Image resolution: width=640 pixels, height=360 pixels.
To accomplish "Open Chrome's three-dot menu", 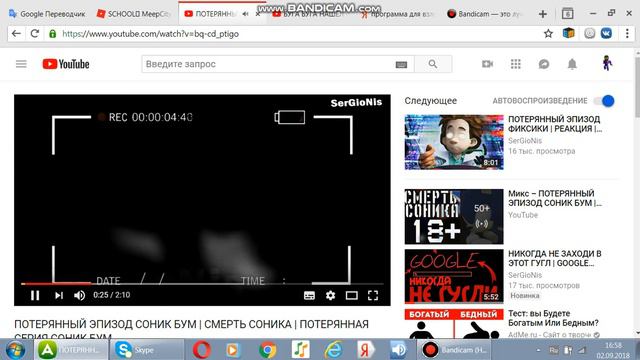I will click(x=627, y=33).
